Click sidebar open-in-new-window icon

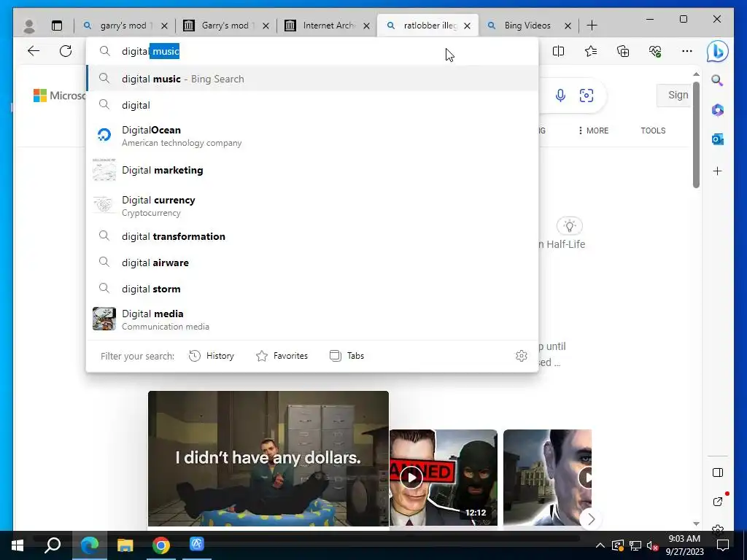click(718, 502)
